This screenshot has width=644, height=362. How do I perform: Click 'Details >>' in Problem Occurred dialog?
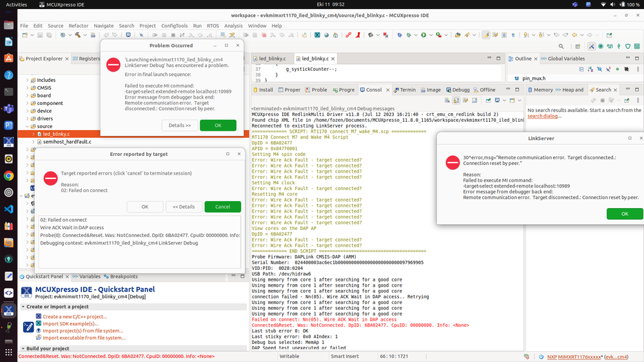pyautogui.click(x=179, y=125)
